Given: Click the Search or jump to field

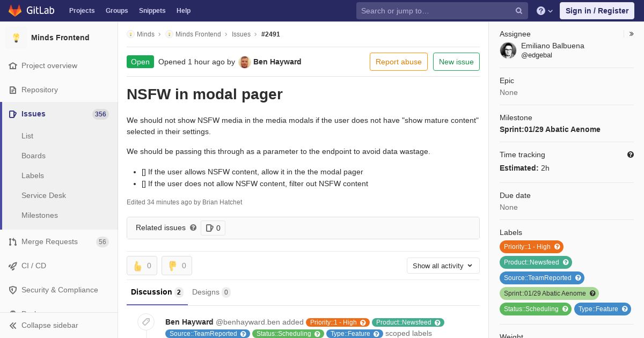Looking at the screenshot, I should (442, 11).
